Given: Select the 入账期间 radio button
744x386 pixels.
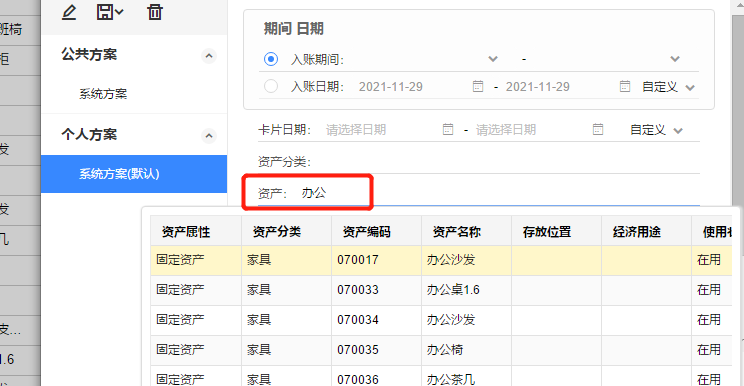Looking at the screenshot, I should [271, 59].
